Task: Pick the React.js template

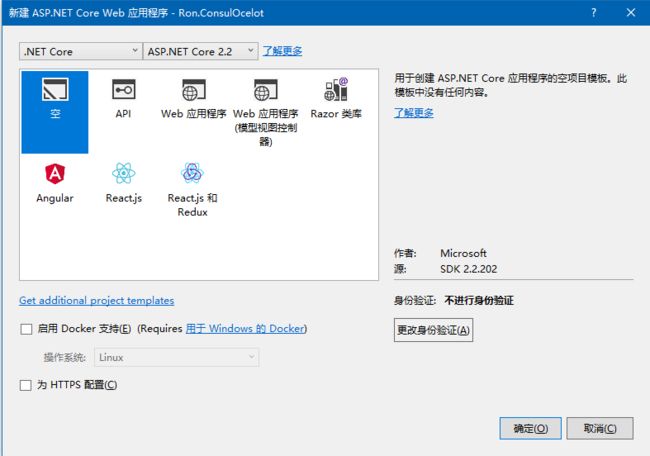Action: pos(124,183)
